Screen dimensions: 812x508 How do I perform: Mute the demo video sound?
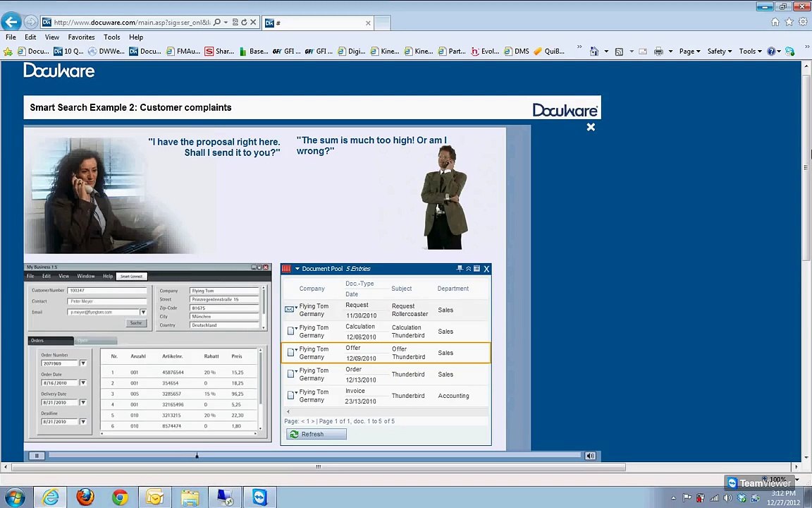click(590, 456)
